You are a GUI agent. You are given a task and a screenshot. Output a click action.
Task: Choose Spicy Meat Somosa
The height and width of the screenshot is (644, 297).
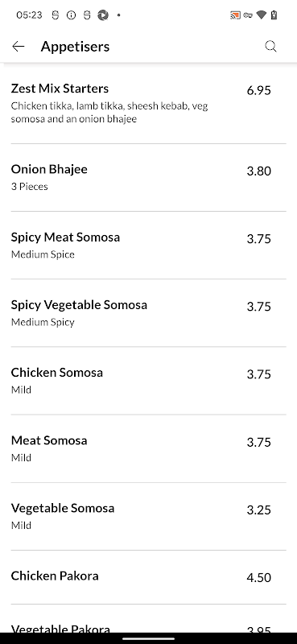coord(148,246)
